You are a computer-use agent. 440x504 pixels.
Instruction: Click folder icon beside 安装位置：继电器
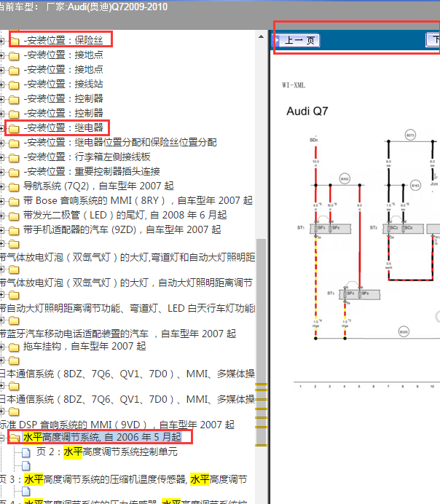[14, 129]
